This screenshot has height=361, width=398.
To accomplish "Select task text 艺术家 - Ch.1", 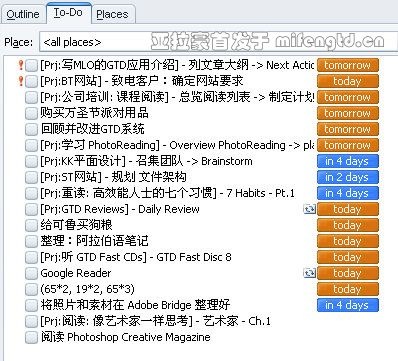I will tap(237, 321).
